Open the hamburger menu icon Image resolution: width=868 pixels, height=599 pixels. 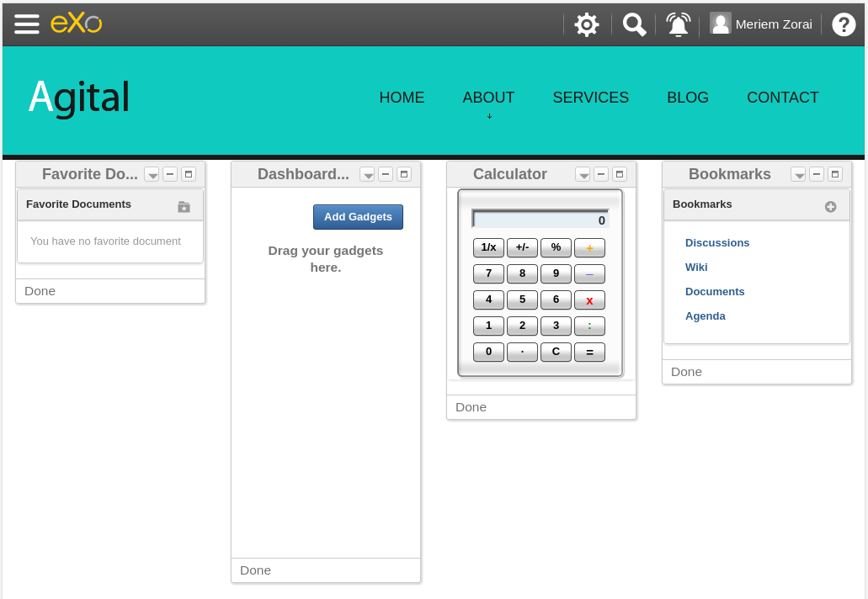pyautogui.click(x=27, y=24)
